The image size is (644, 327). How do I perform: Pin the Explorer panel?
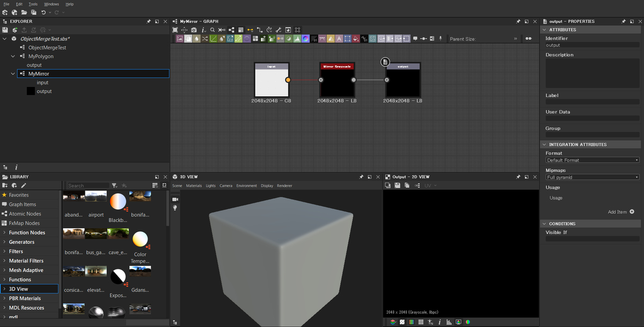coord(149,21)
